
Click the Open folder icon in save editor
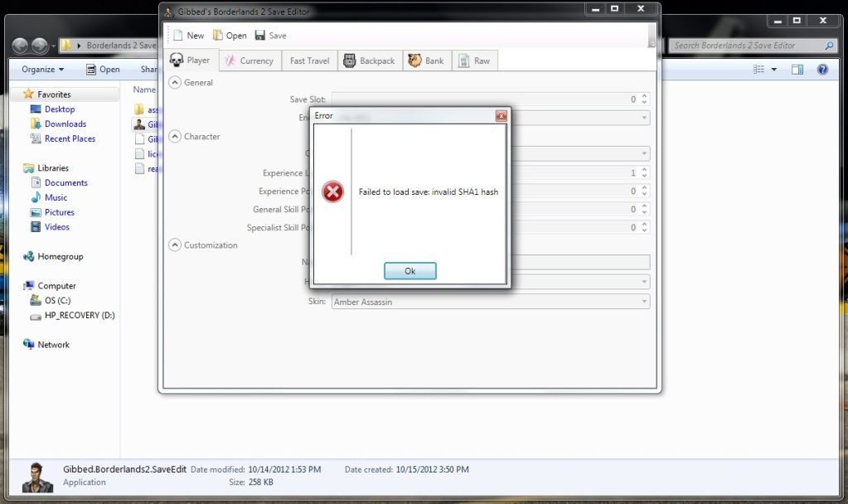tap(217, 35)
